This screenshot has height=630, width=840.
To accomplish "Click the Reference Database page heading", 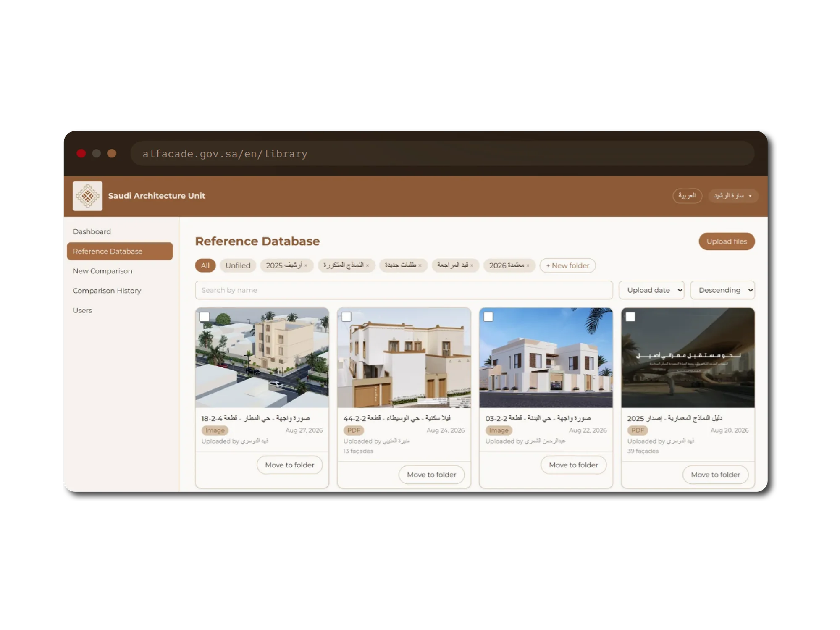I will [257, 241].
